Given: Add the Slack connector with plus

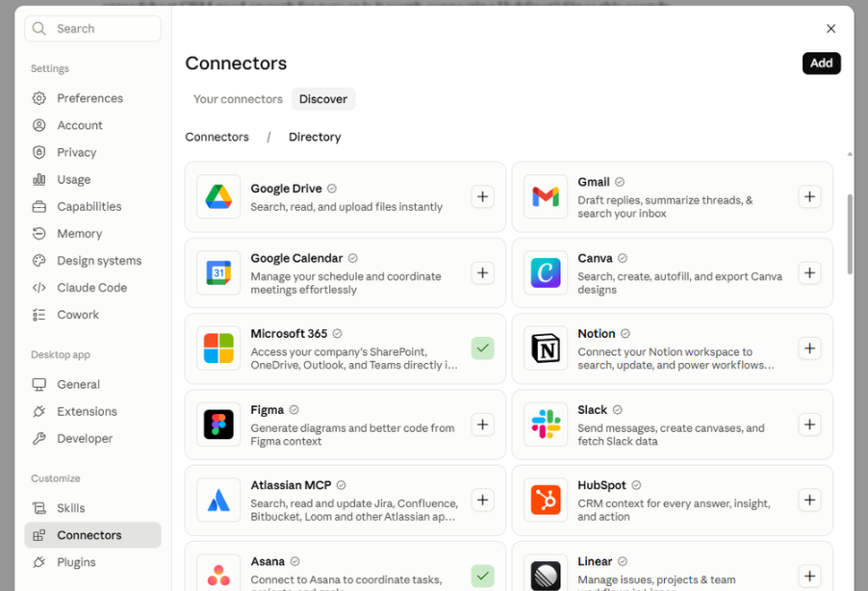Looking at the screenshot, I should coord(810,424).
